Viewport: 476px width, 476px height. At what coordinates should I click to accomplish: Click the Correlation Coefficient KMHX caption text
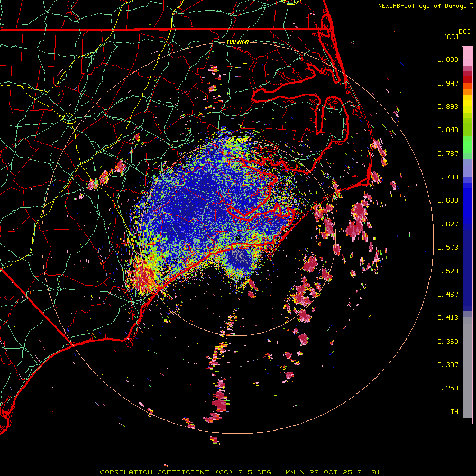click(x=240, y=472)
